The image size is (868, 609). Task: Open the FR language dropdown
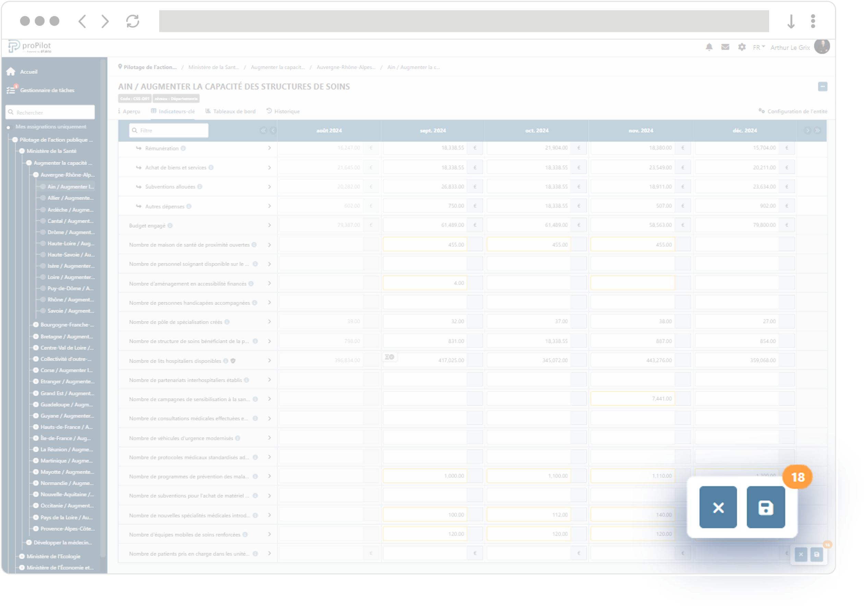pos(758,47)
